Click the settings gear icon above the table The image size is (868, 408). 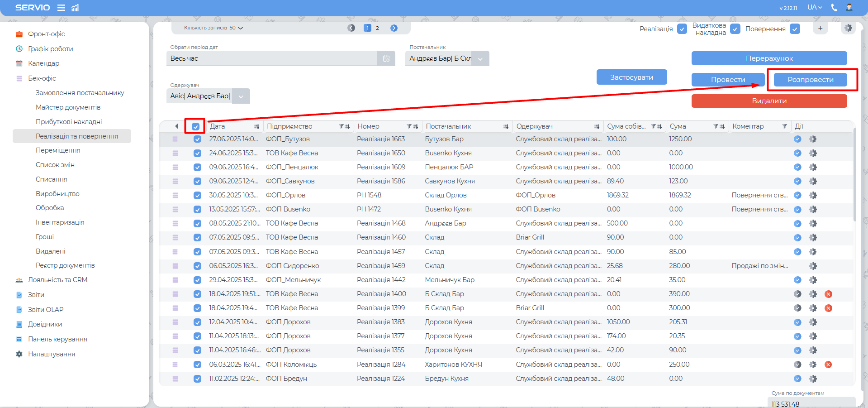848,28
